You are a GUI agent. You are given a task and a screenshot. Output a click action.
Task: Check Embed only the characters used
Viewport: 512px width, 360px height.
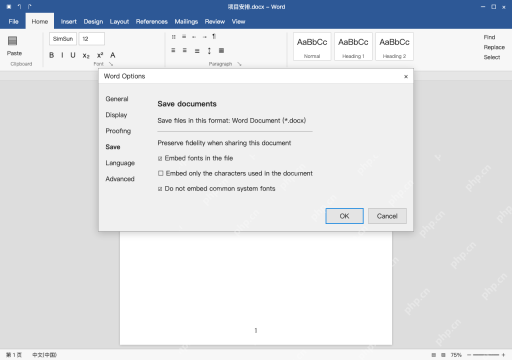coord(161,173)
